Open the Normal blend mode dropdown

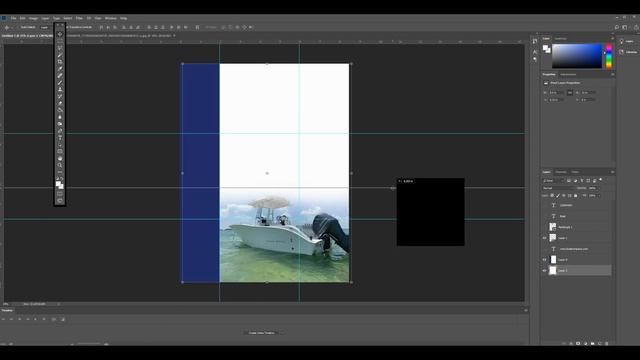click(558, 188)
